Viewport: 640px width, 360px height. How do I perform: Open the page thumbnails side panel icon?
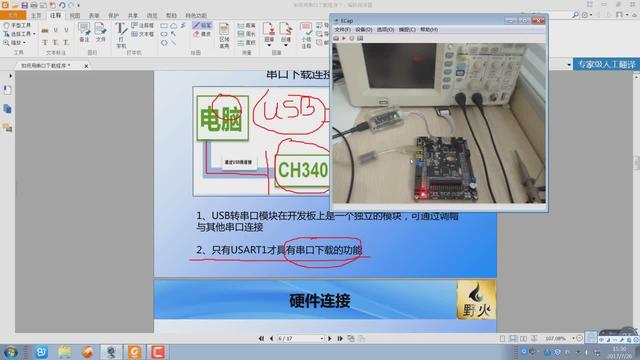click(7, 90)
